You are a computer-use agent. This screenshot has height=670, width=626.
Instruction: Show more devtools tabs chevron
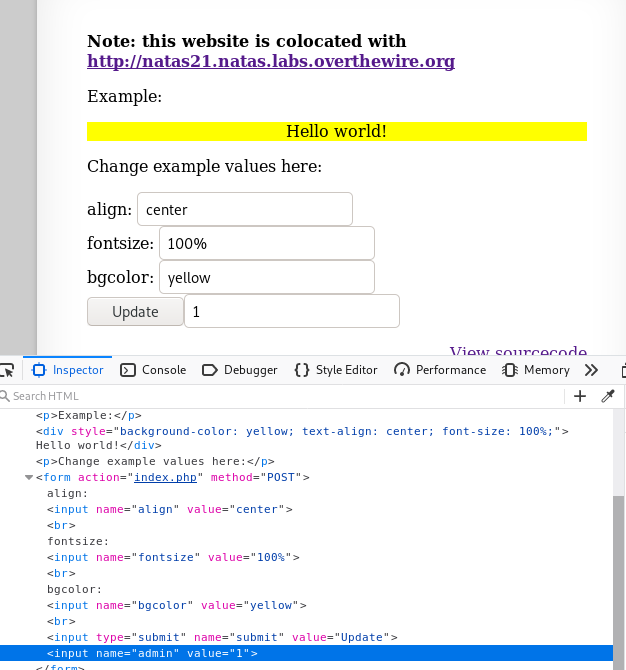[x=591, y=370]
